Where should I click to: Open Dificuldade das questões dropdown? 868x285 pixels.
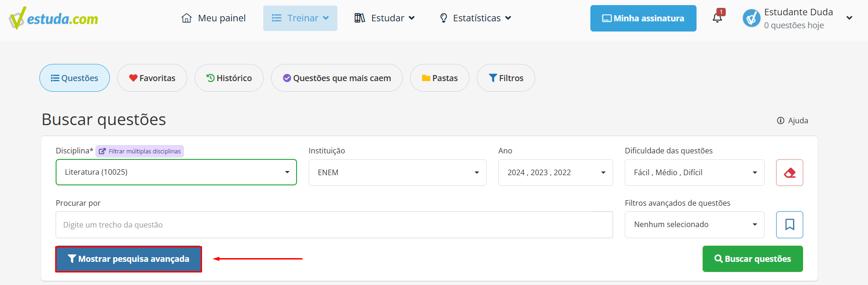(x=694, y=172)
